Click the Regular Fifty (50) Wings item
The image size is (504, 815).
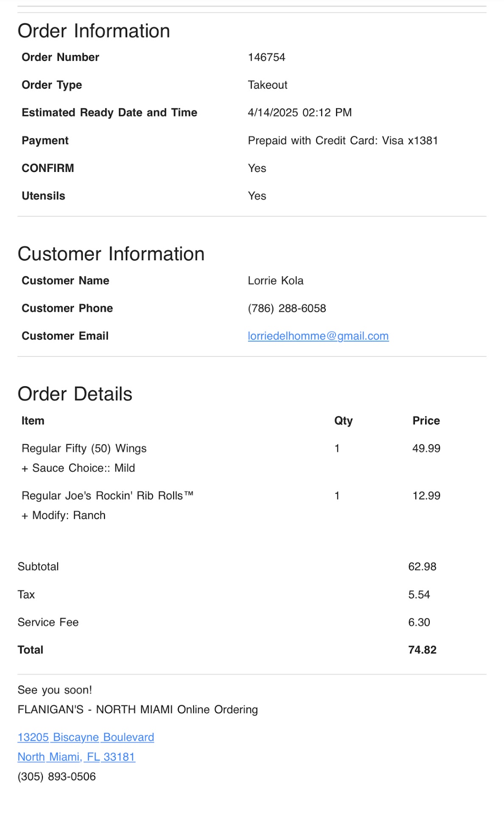[84, 448]
